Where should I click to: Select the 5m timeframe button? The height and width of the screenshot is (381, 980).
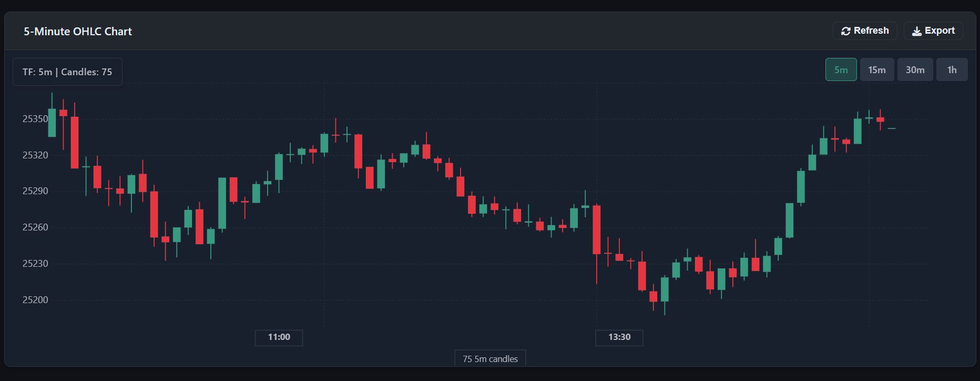click(841, 69)
